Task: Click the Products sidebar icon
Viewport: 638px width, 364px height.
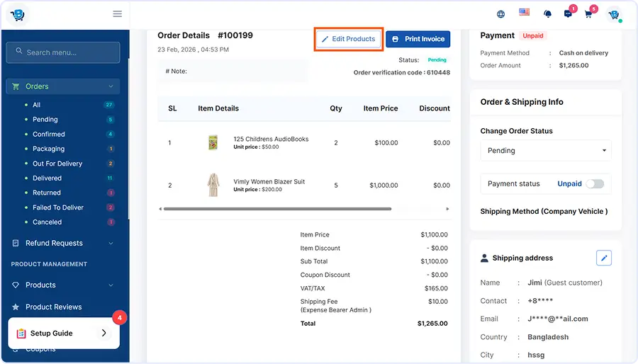Action: (x=16, y=285)
